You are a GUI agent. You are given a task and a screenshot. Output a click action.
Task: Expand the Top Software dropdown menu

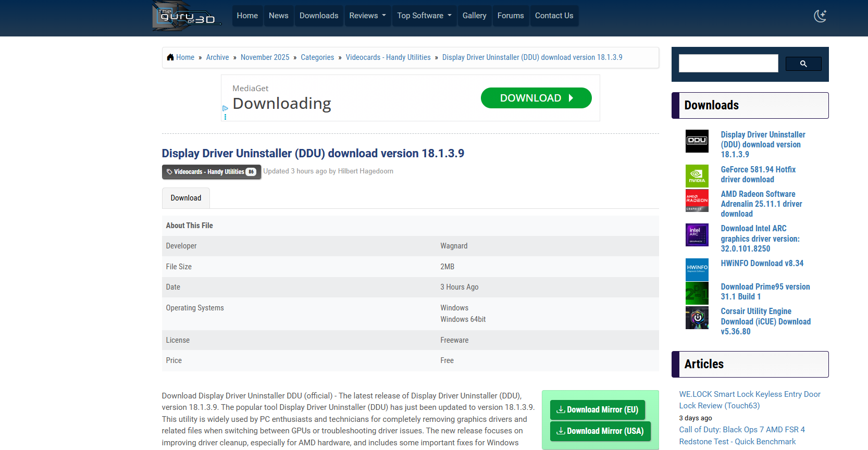424,16
